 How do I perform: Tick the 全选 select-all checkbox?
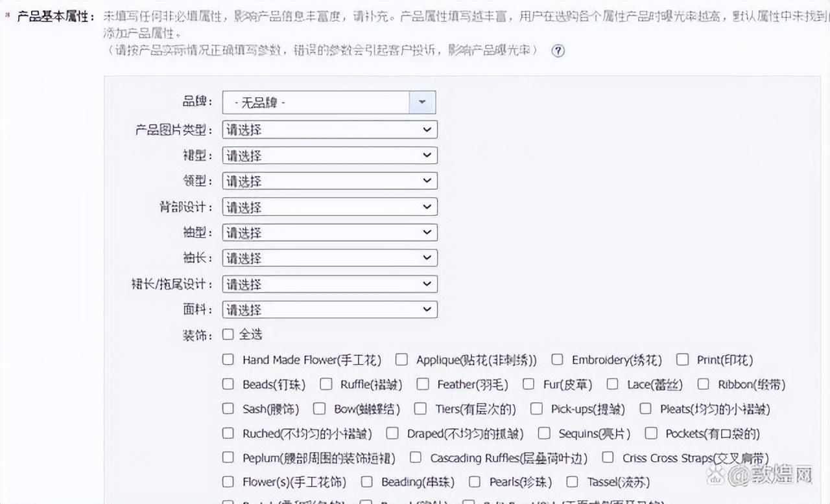(x=228, y=334)
